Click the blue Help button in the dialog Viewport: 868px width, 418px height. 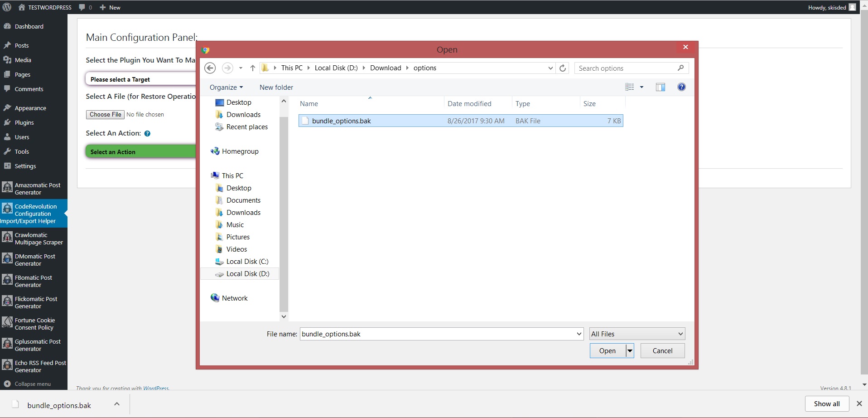(681, 87)
